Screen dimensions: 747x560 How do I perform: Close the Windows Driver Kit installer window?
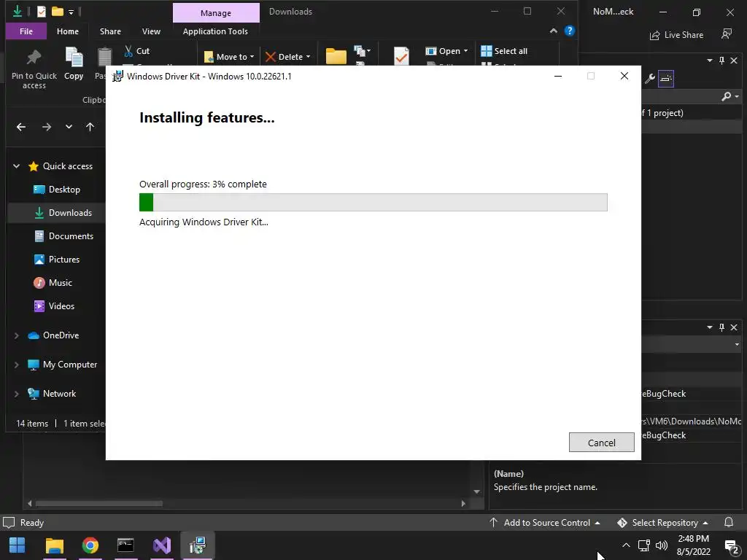(624, 76)
